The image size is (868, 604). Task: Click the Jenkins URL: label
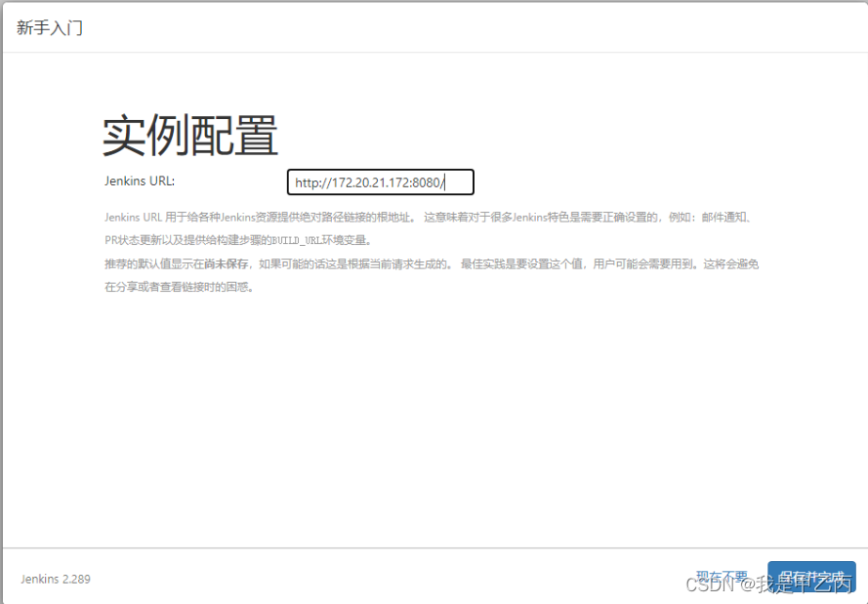click(140, 181)
